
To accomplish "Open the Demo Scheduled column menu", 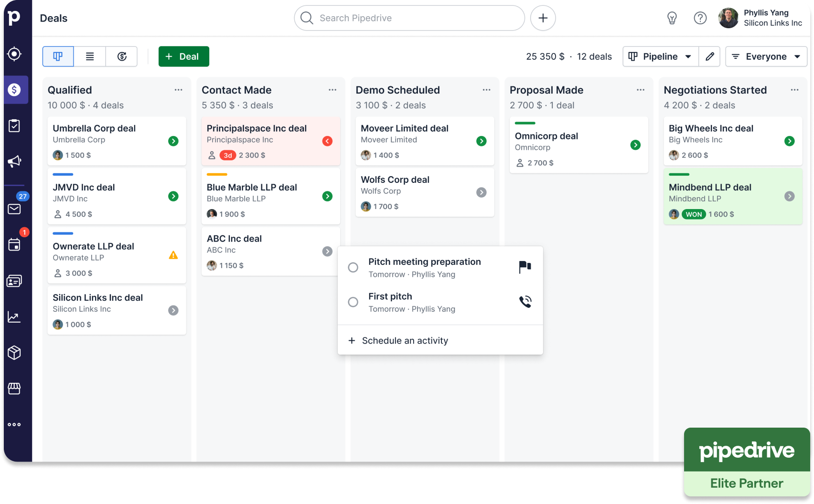I will pyautogui.click(x=487, y=90).
